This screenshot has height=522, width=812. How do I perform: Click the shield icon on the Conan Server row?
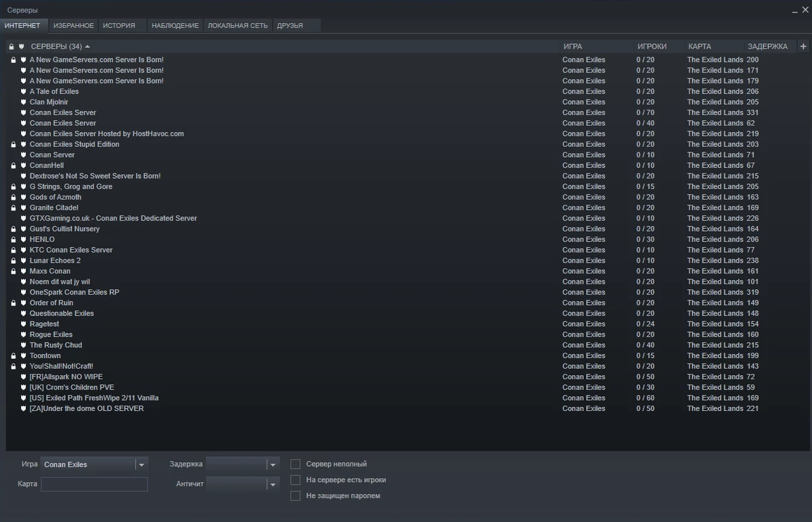coord(23,155)
